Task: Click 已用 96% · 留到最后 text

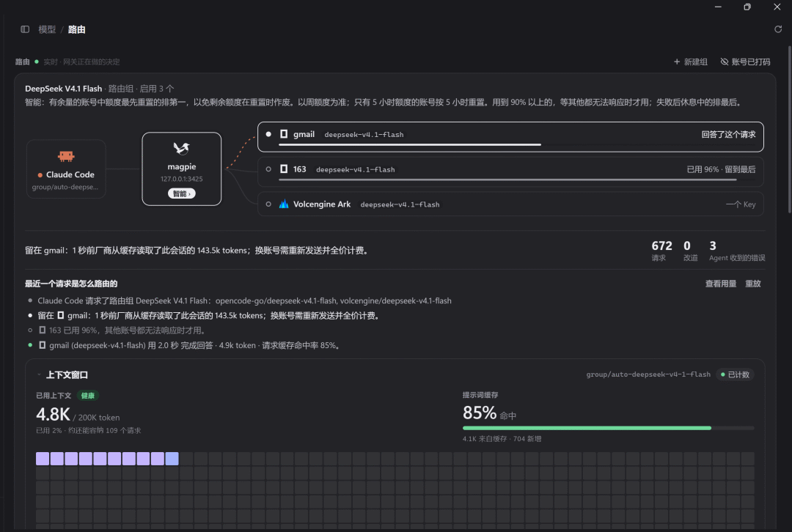Action: [722, 169]
